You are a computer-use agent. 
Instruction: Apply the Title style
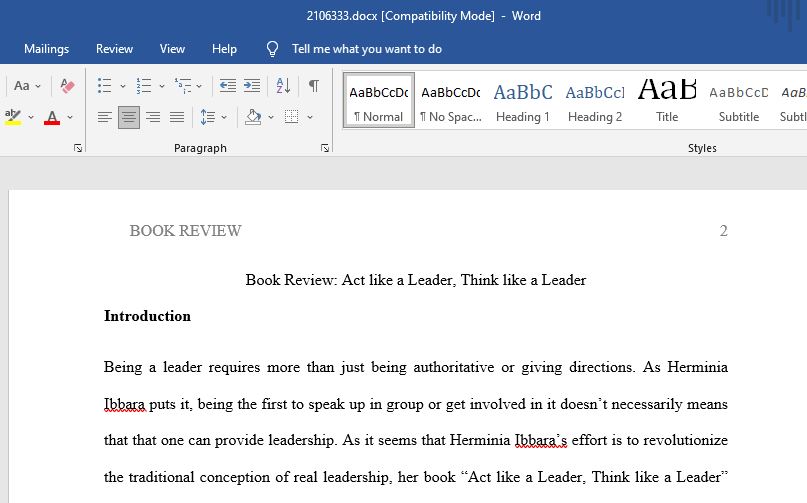pos(667,100)
